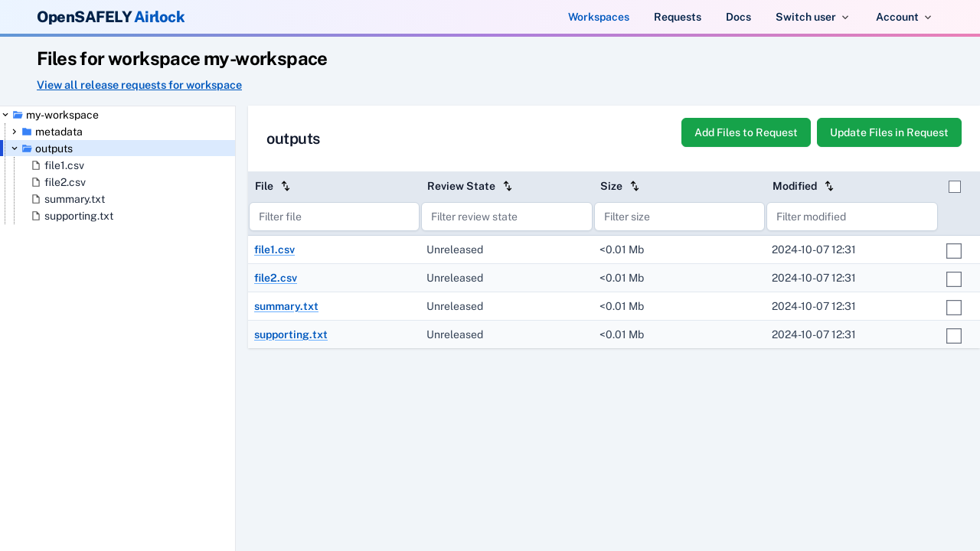Open the Account dropdown menu
Viewport: 980px width, 551px height.
tap(903, 17)
